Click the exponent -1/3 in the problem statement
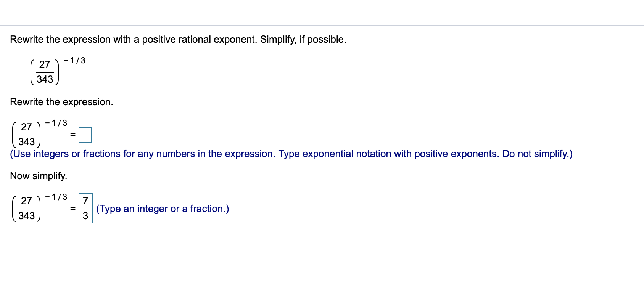The image size is (644, 308). [x=74, y=60]
